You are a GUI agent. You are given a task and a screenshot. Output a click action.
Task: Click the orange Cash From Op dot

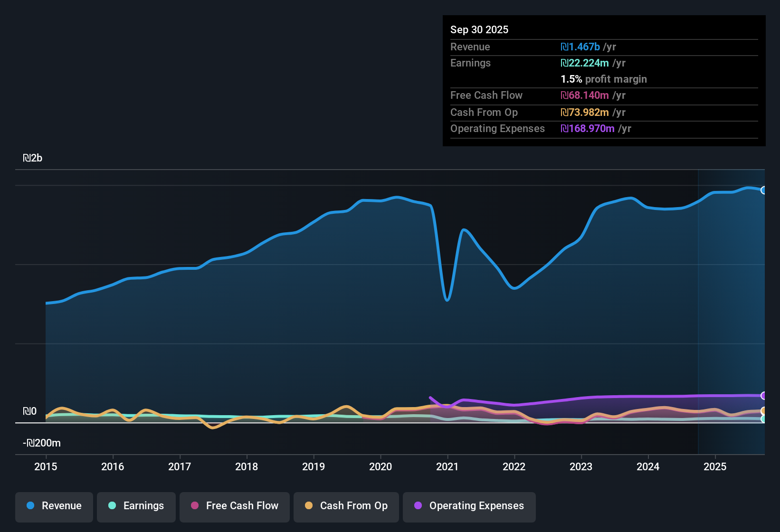[309, 505]
